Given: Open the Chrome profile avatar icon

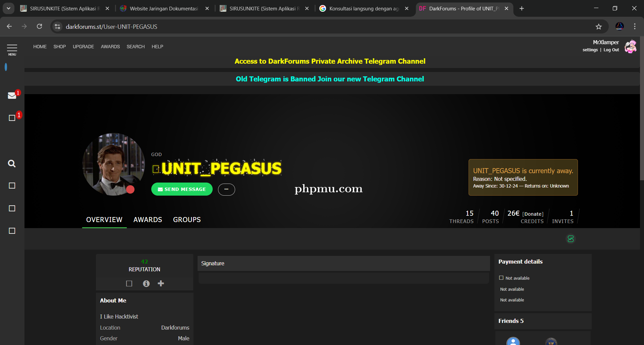Looking at the screenshot, I should [620, 26].
